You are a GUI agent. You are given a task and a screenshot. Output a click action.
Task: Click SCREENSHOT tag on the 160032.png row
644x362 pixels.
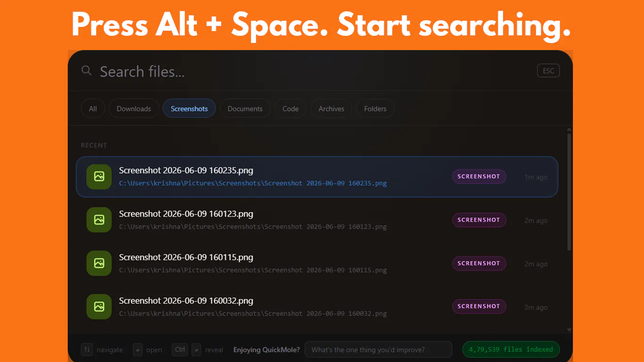click(479, 306)
